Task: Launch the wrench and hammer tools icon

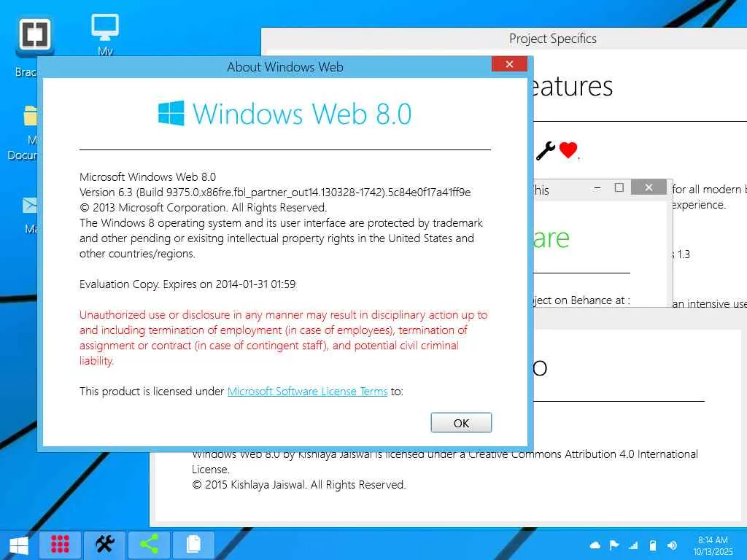Action: tap(105, 545)
